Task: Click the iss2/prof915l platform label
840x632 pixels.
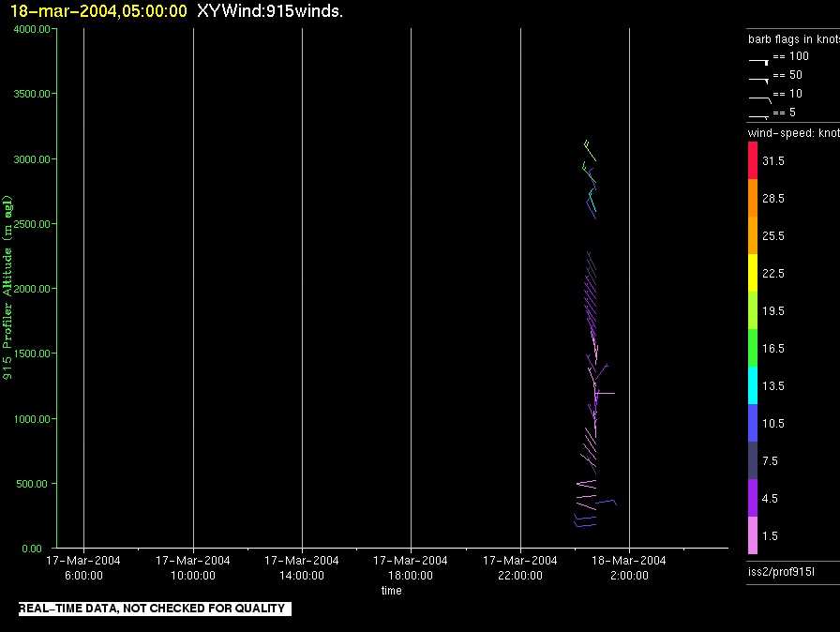Action: pyautogui.click(x=781, y=571)
